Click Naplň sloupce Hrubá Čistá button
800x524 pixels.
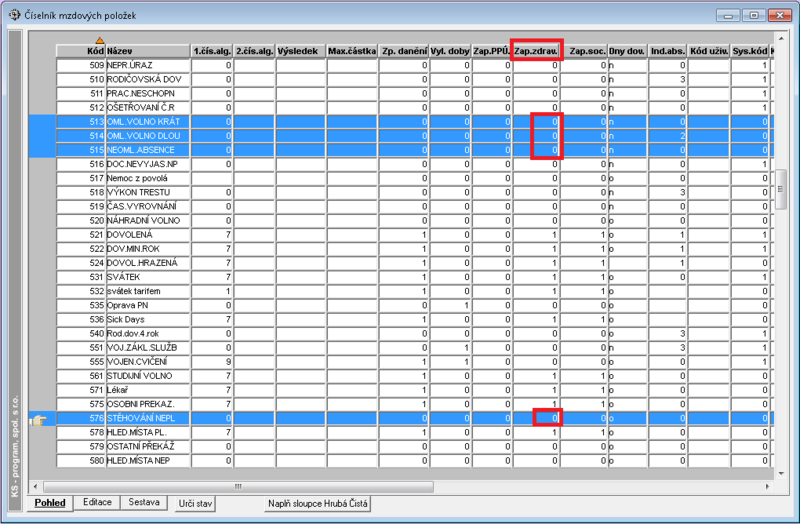(x=317, y=504)
